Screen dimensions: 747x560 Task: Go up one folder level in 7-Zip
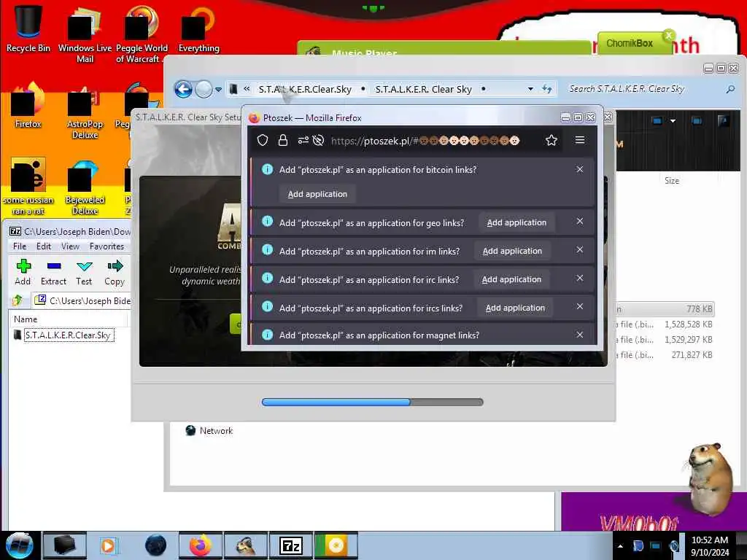click(18, 300)
